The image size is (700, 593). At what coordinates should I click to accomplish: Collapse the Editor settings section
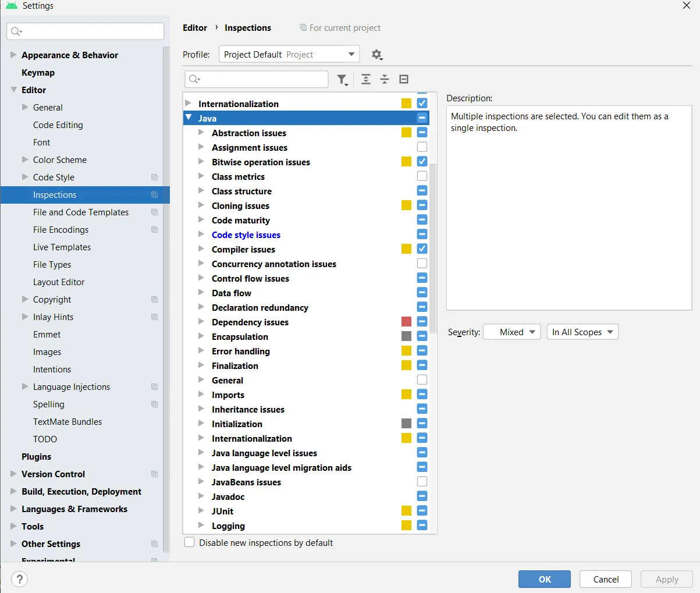click(13, 90)
